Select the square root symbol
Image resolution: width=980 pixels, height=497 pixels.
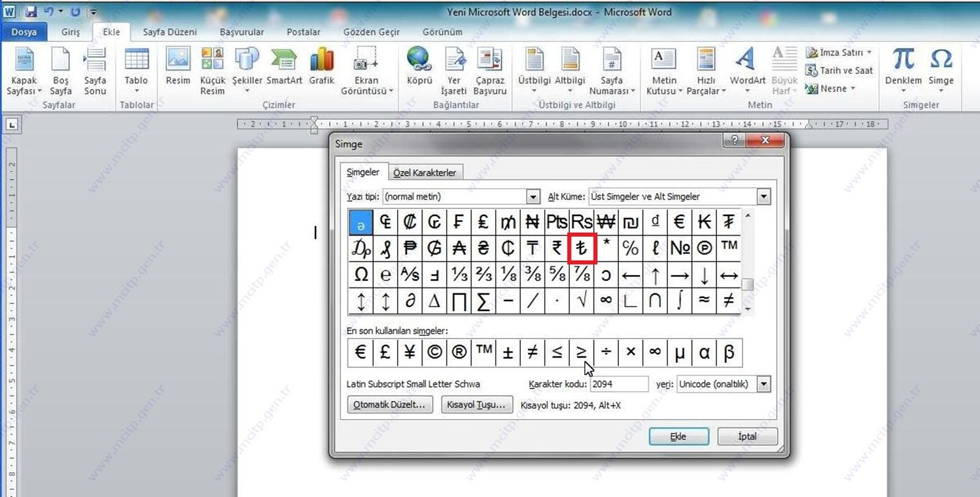pos(582,301)
